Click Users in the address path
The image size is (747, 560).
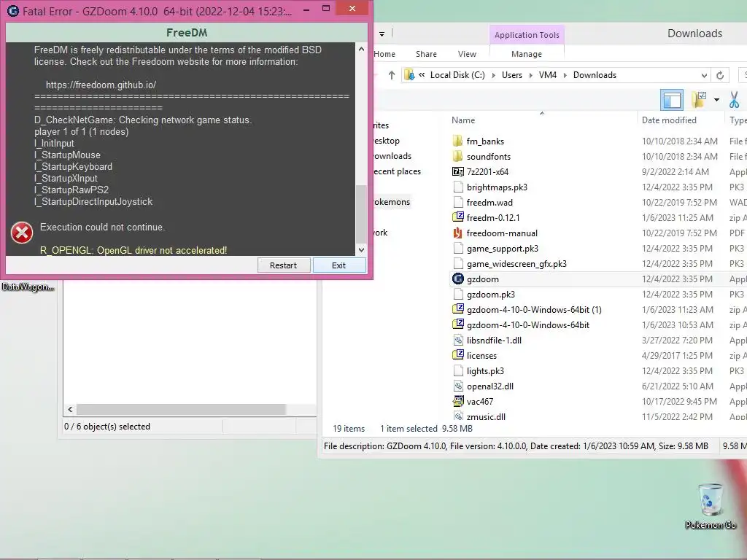click(x=512, y=75)
